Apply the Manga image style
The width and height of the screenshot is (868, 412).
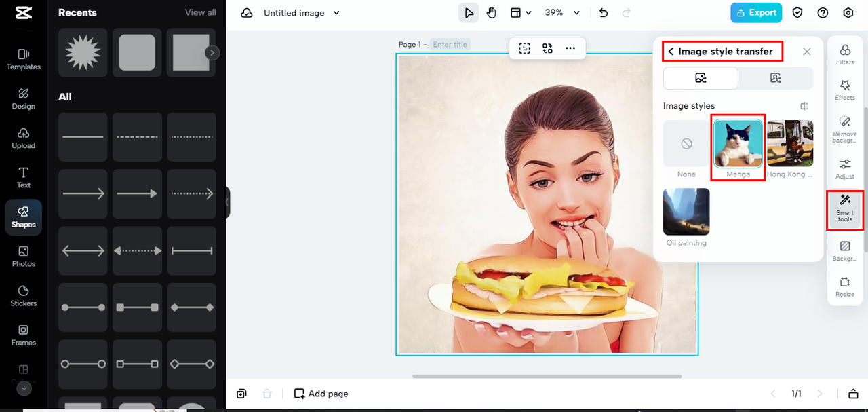click(738, 144)
